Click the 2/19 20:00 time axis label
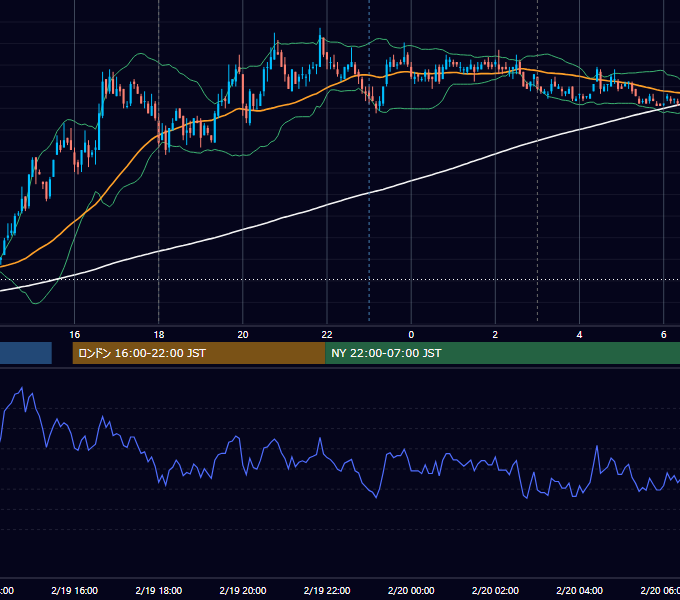 click(243, 590)
